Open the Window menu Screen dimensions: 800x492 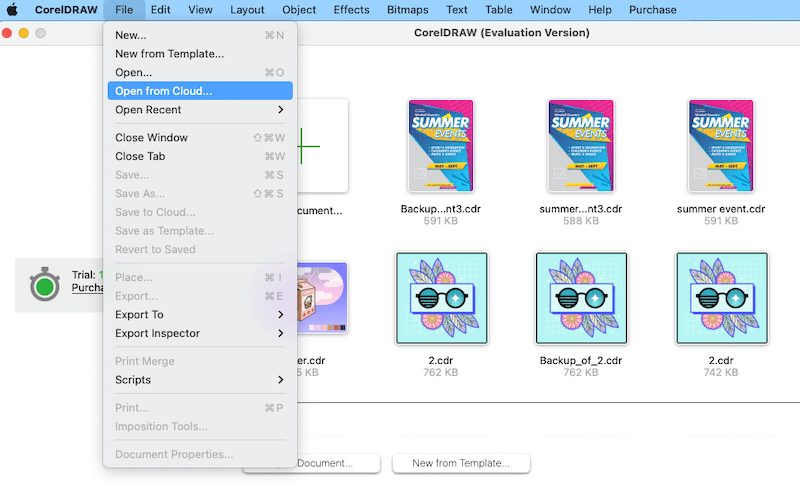point(550,10)
